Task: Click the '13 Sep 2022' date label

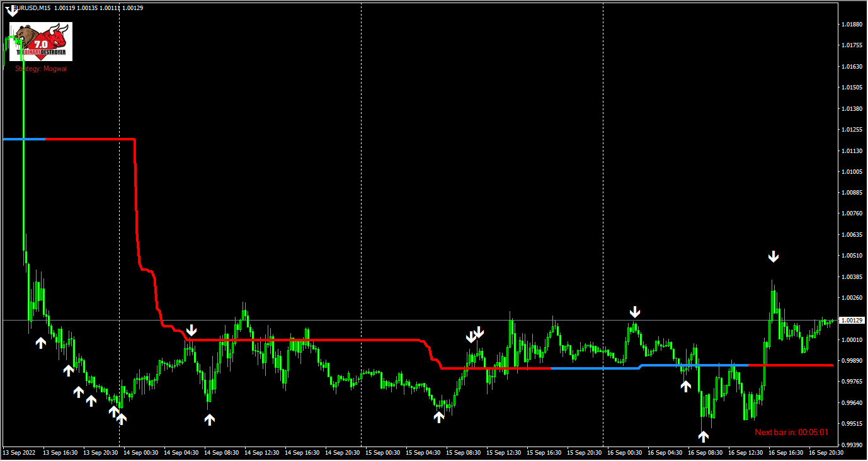Action: coord(20,452)
